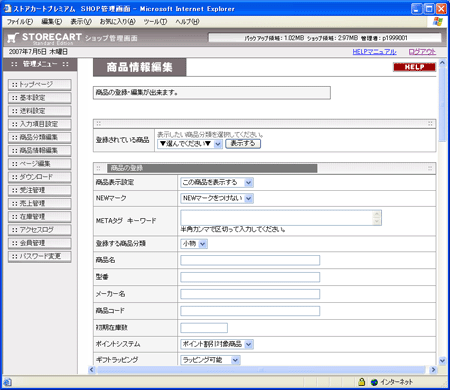The width and height of the screenshot is (450, 390).
Task: Open パスワード変更 from the admin menu
Action: click(40, 256)
